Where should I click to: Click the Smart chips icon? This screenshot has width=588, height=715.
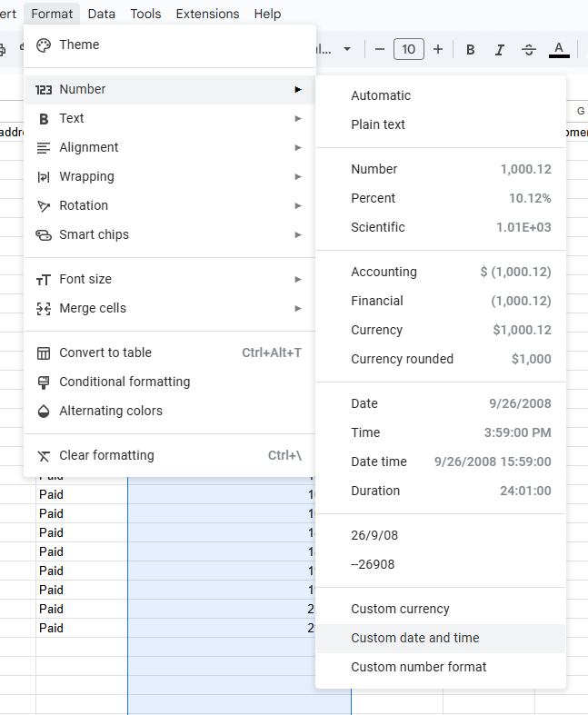[44, 235]
